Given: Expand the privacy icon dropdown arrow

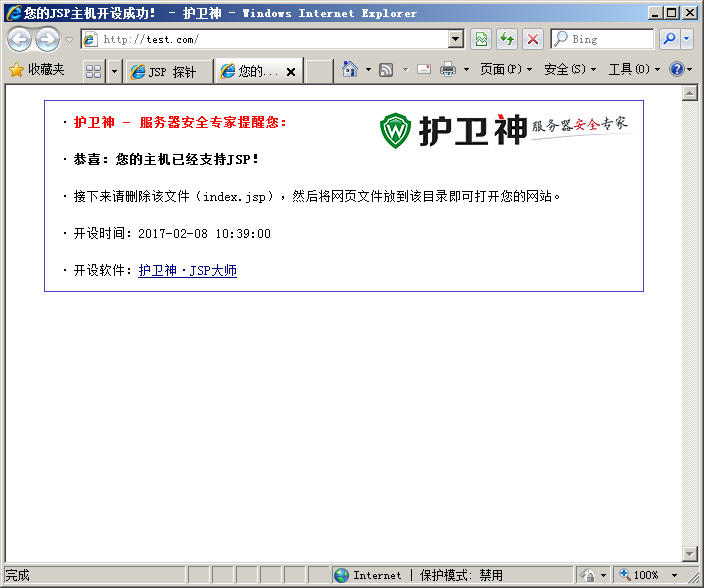Looking at the screenshot, I should (x=603, y=575).
